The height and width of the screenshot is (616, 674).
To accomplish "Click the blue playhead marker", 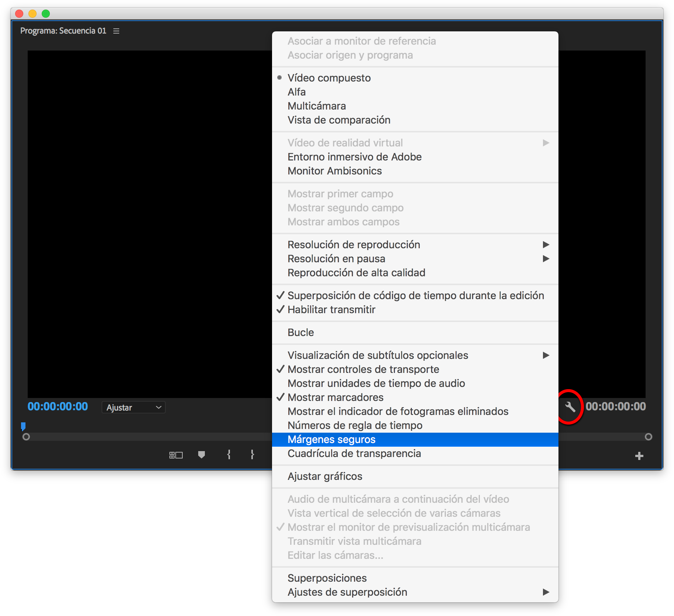I will (23, 426).
